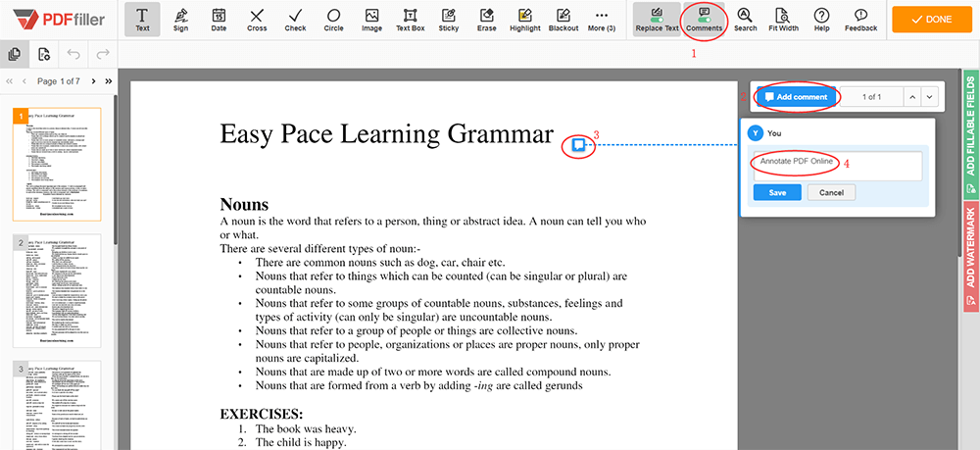The width and height of the screenshot is (980, 450).
Task: Go to next comment with down chevron
Action: [x=929, y=97]
